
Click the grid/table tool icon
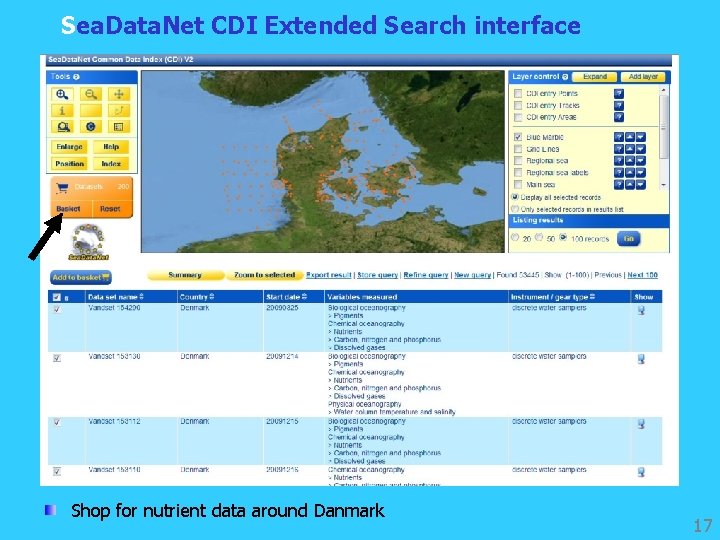[119, 127]
